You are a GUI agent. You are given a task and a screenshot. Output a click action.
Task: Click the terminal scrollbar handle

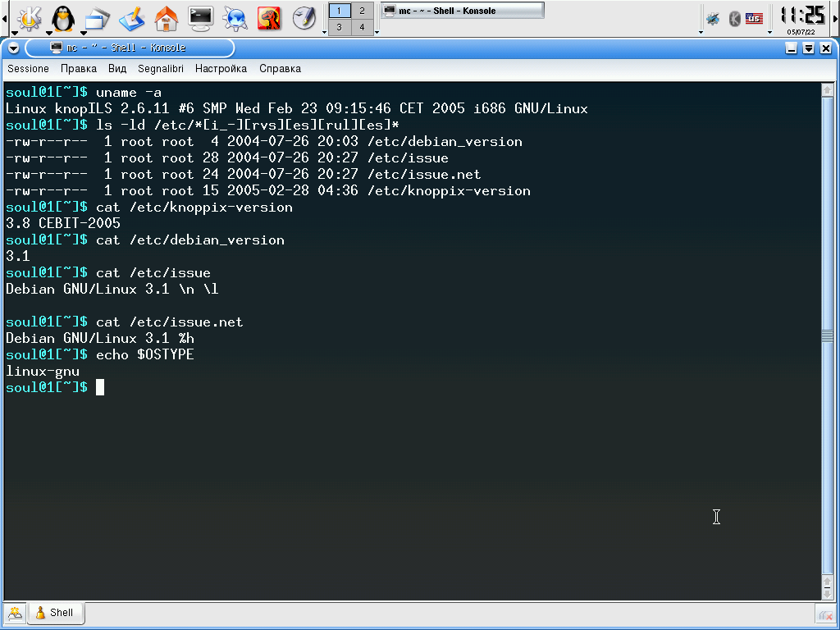click(827, 336)
